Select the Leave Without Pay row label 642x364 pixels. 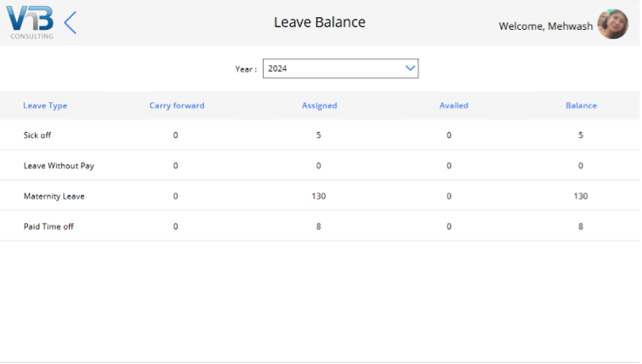[59, 166]
